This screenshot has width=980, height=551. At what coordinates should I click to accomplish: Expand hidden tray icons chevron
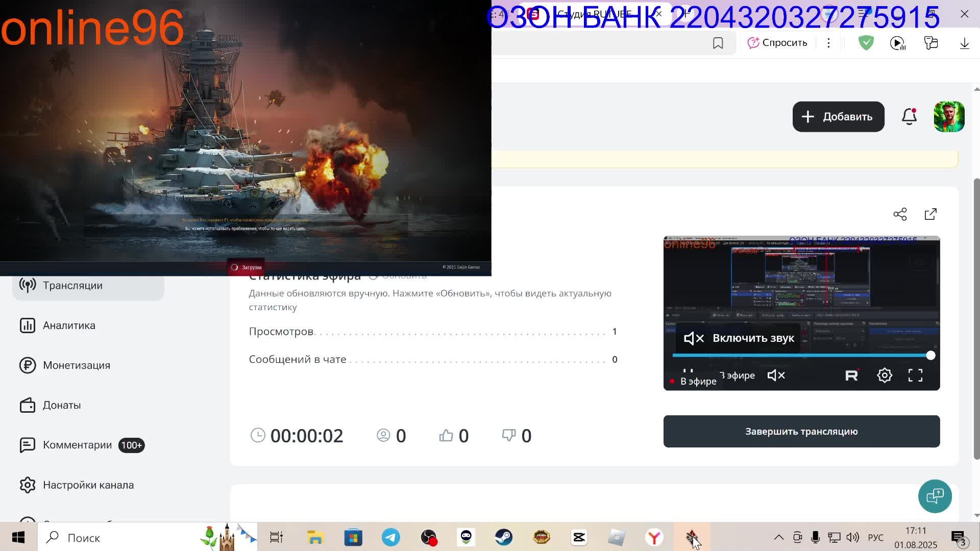779,537
